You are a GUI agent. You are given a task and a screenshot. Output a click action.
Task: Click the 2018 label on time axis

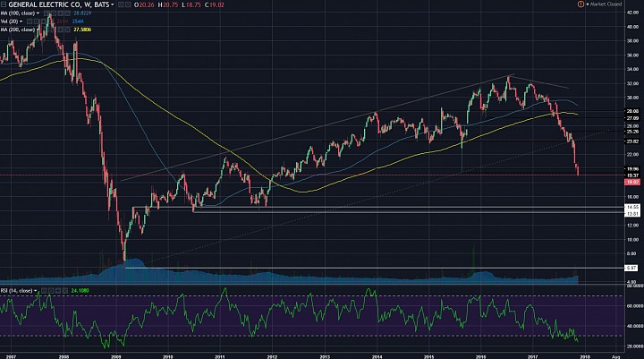point(585,356)
